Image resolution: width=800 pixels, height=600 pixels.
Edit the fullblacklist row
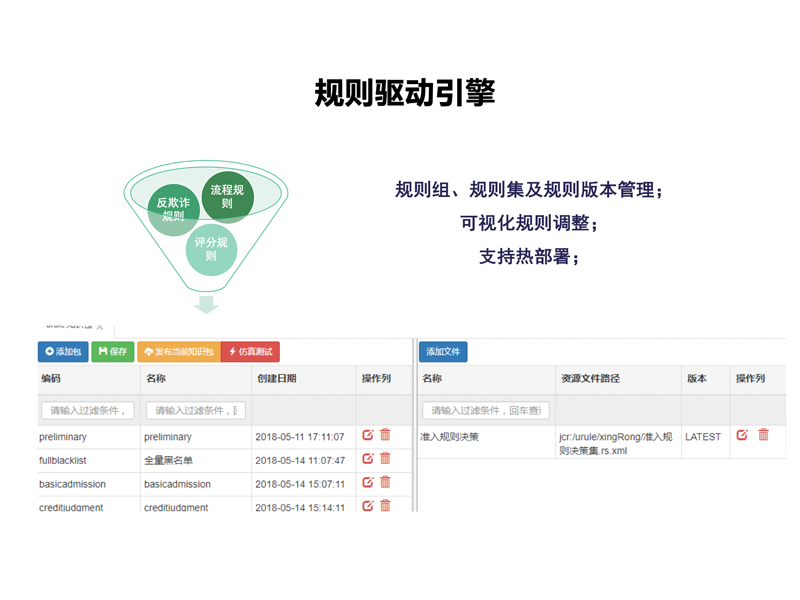[368, 459]
